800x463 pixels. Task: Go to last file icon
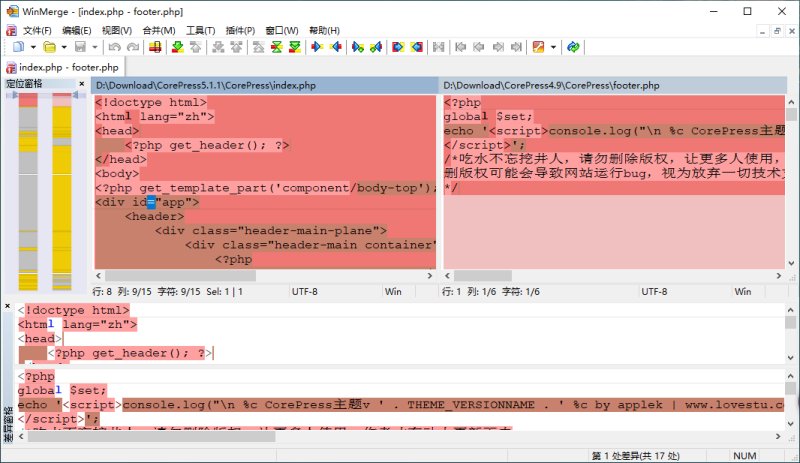point(516,47)
